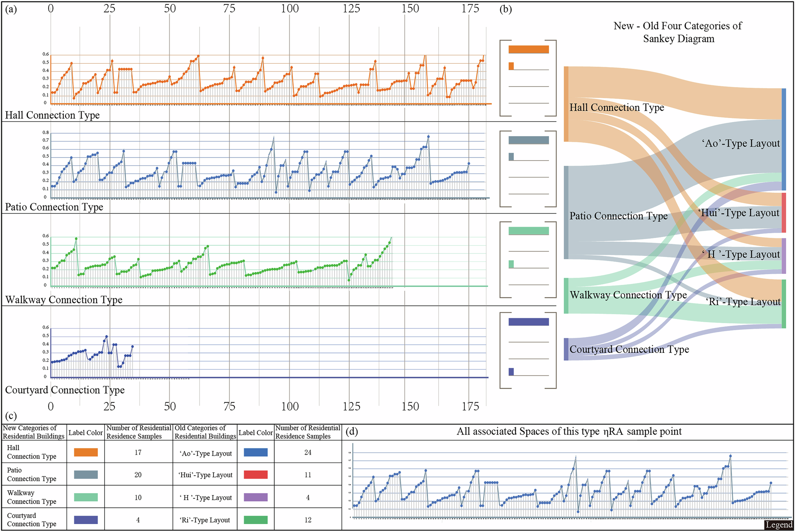Select the blue 'Ao'-Type Layout swatch
Screen dimensions: 795x532
tap(255, 452)
